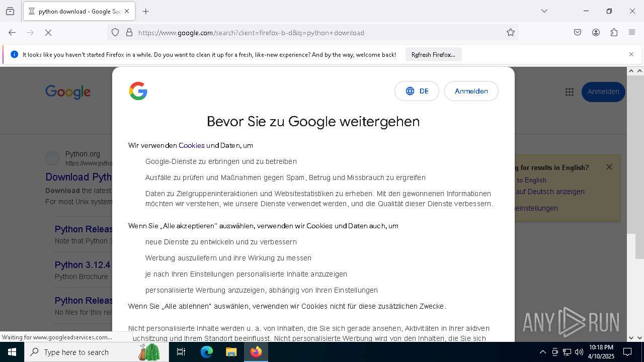Launch Microsoft Edge from taskbar

[x=207, y=352]
